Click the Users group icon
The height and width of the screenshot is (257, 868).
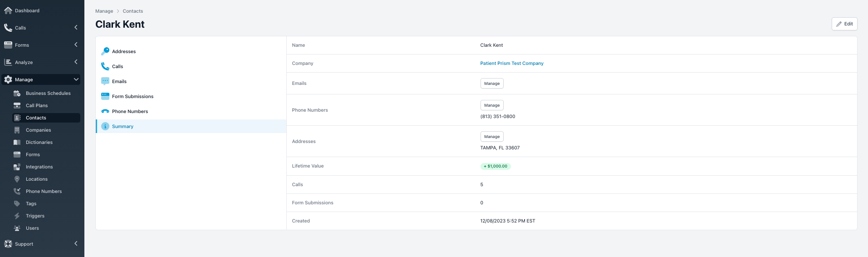pyautogui.click(x=17, y=228)
